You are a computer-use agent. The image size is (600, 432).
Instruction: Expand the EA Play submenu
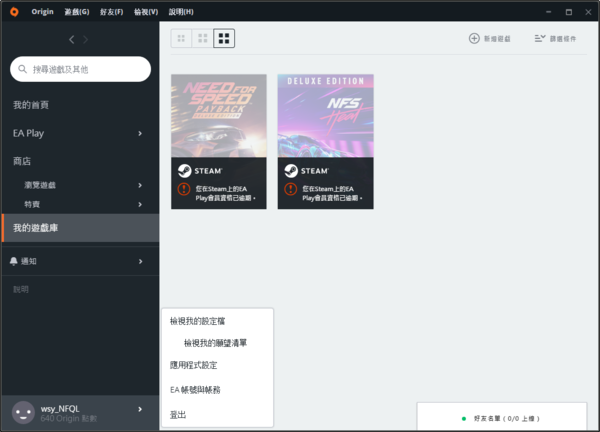pyautogui.click(x=140, y=133)
